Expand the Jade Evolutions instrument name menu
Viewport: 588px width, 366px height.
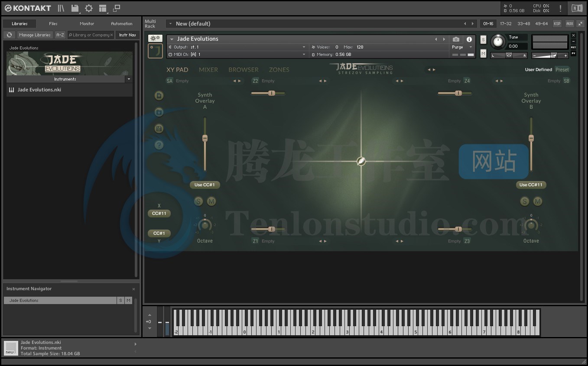[172, 39]
